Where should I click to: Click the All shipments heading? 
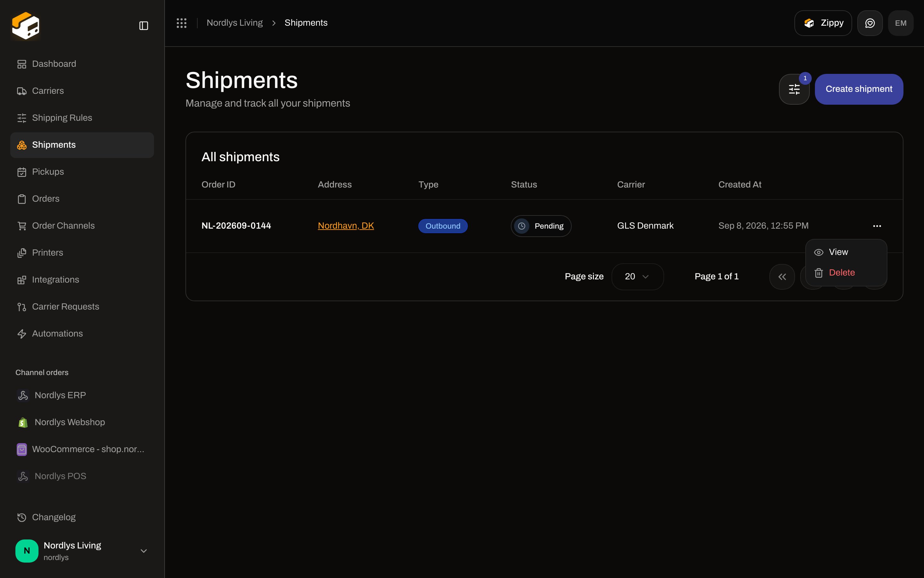[240, 157]
